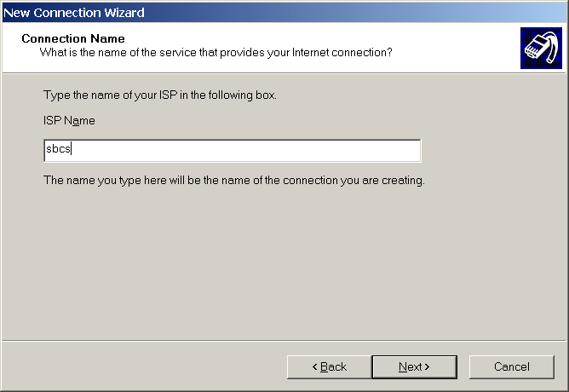Click the empty right end of ISP Name box
Image resolution: width=569 pixels, height=392 pixels.
[x=341, y=151]
